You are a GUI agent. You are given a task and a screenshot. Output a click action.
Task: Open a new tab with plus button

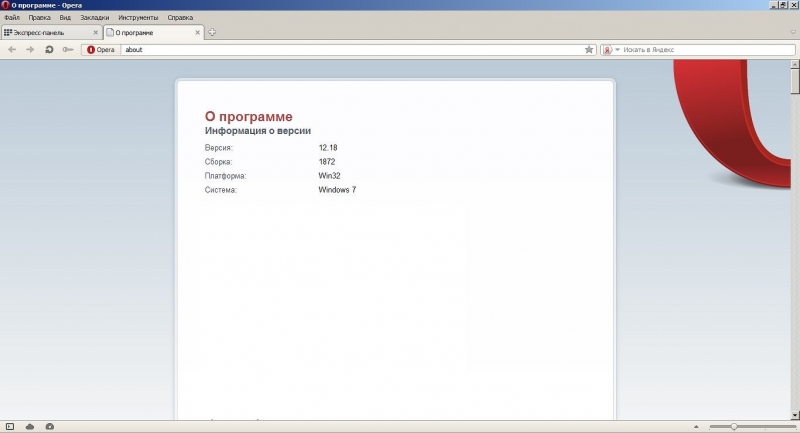pyautogui.click(x=212, y=33)
